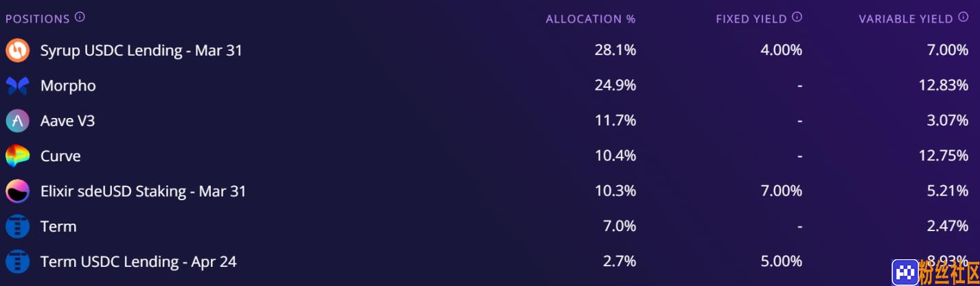This screenshot has width=980, height=286.
Task: Sort by the Variable Yield column header
Action: click(906, 19)
